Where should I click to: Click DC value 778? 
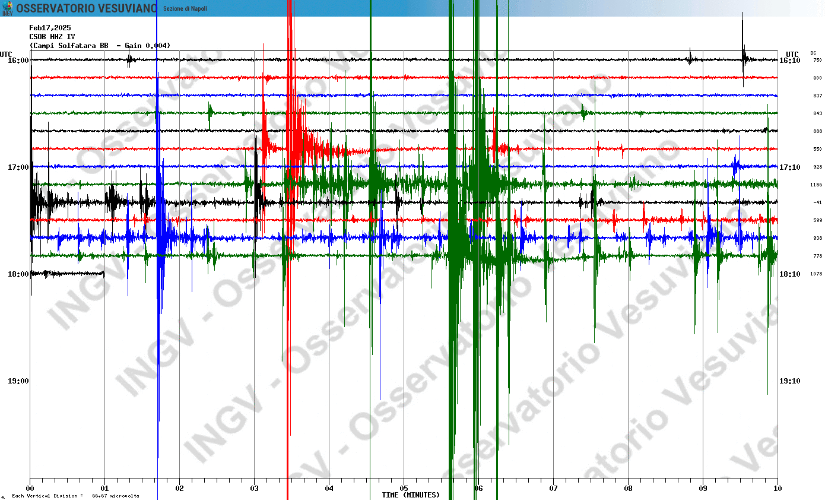click(x=817, y=256)
